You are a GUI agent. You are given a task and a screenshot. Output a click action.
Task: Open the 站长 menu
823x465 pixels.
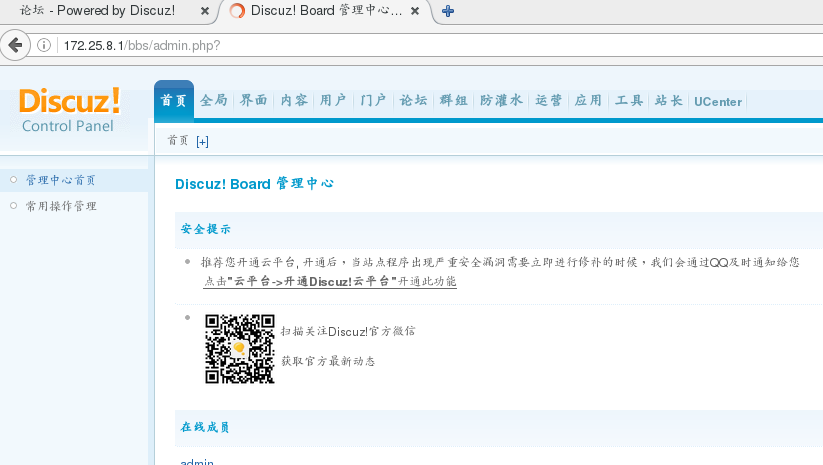(669, 100)
